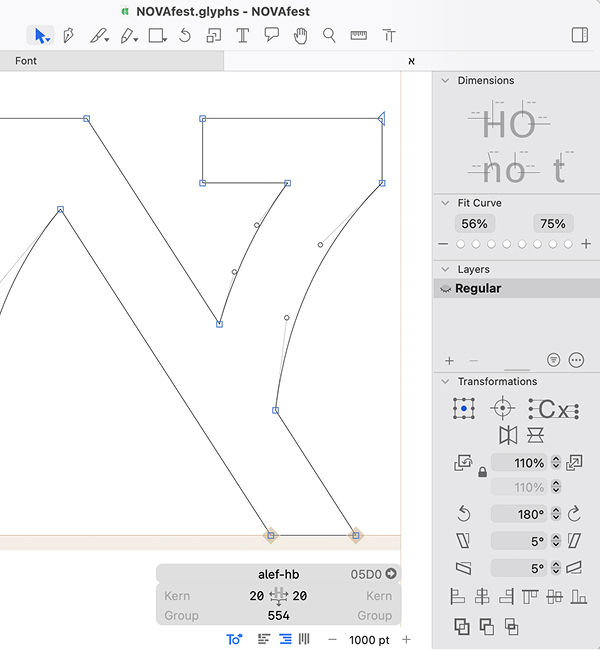Click the stepper beside the active 110% field
Image resolution: width=600 pixels, height=650 pixels.
coord(556,463)
